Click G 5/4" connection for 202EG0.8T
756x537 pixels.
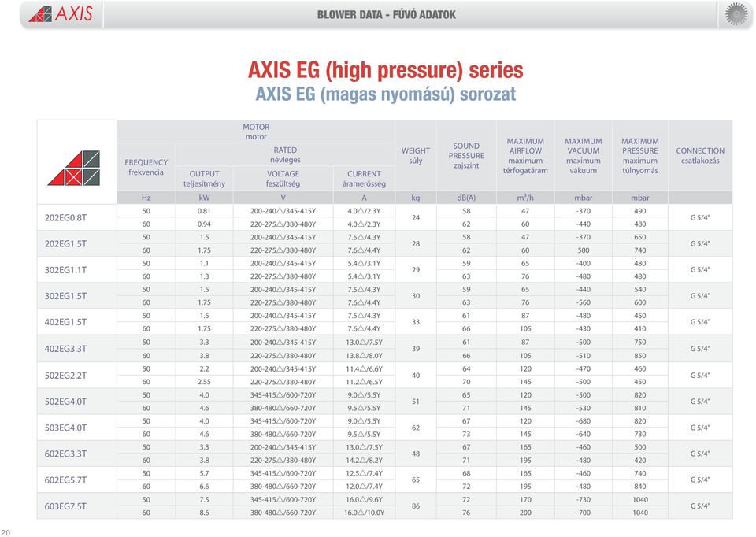coord(700,217)
